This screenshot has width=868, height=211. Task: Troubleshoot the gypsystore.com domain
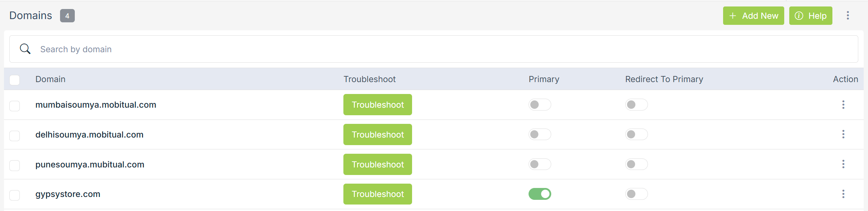pos(378,194)
